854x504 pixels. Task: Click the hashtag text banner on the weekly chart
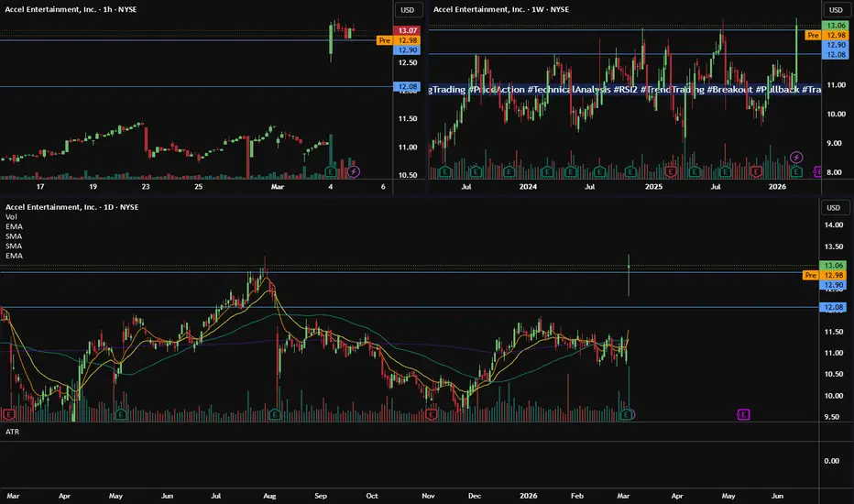click(x=625, y=90)
